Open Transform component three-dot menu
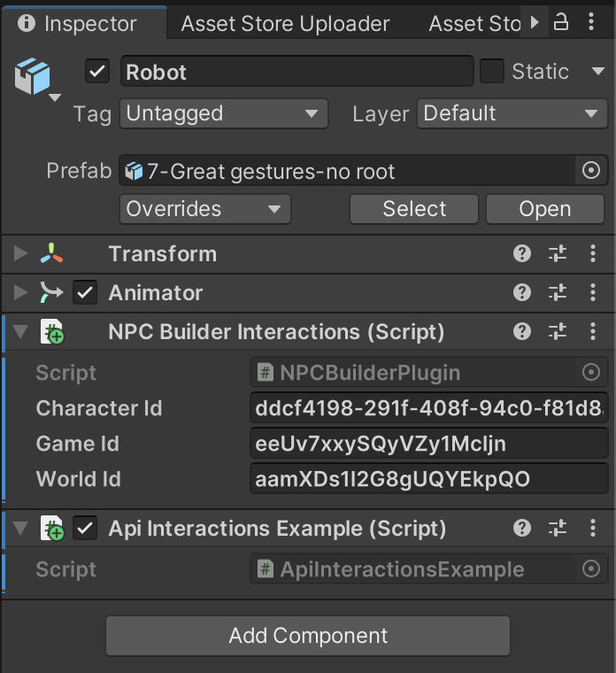This screenshot has height=673, width=616. [593, 254]
